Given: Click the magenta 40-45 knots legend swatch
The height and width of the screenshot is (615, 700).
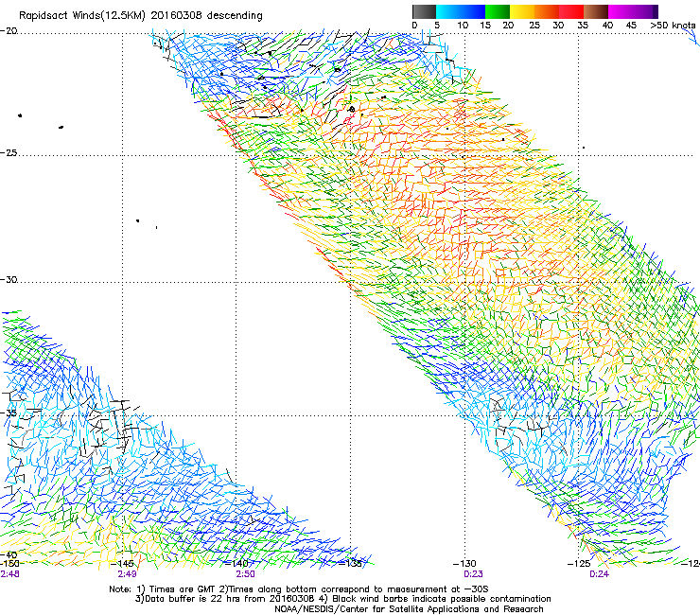Looking at the screenshot, I should (621, 11).
